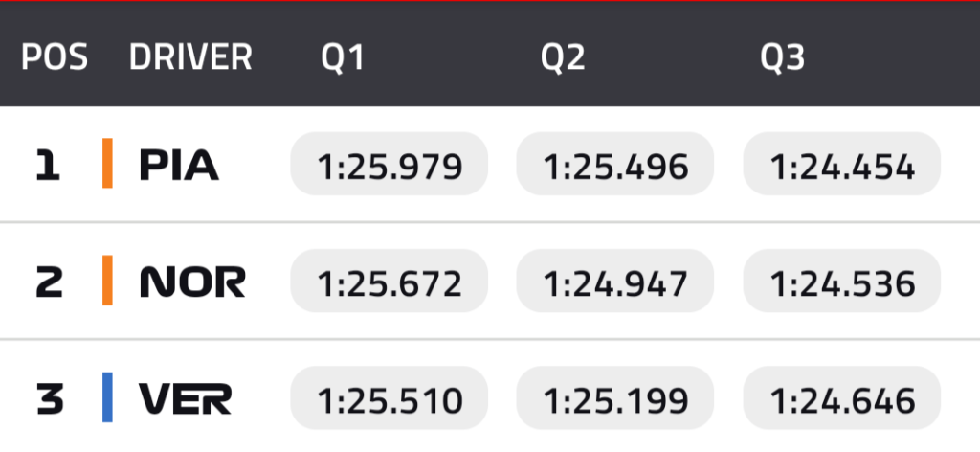Viewport: 980px width, 452px height.
Task: Open driver VER's name
Action: click(x=185, y=398)
